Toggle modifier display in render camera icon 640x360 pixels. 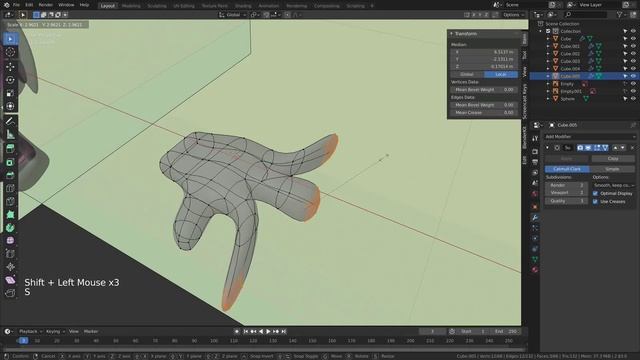[x=580, y=148]
